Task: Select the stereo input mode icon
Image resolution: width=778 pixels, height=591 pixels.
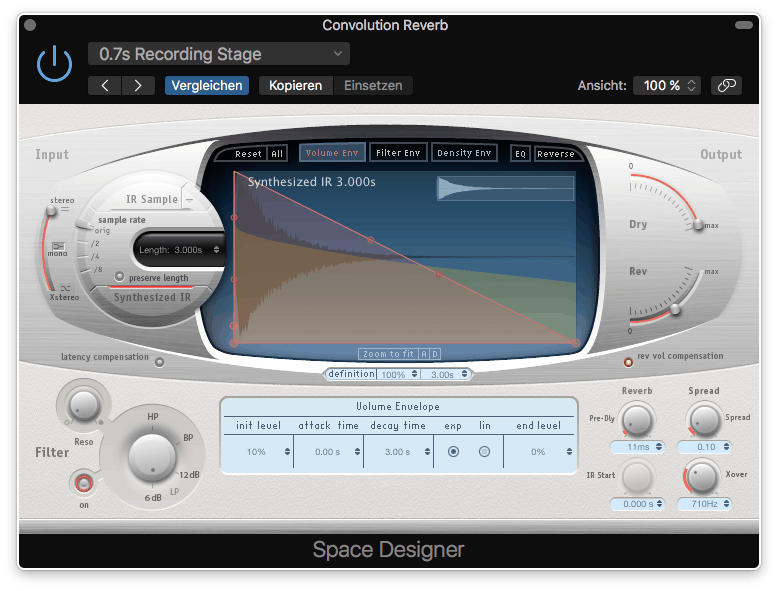Action: pos(65,209)
